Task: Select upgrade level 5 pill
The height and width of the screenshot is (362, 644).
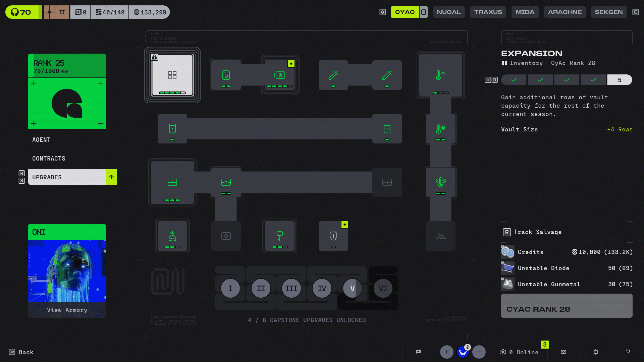Action: (620, 80)
